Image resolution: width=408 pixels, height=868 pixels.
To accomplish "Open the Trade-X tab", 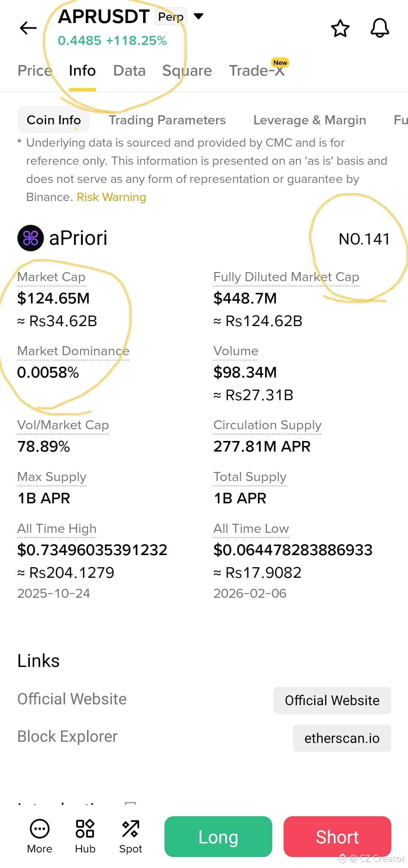I will point(257,71).
